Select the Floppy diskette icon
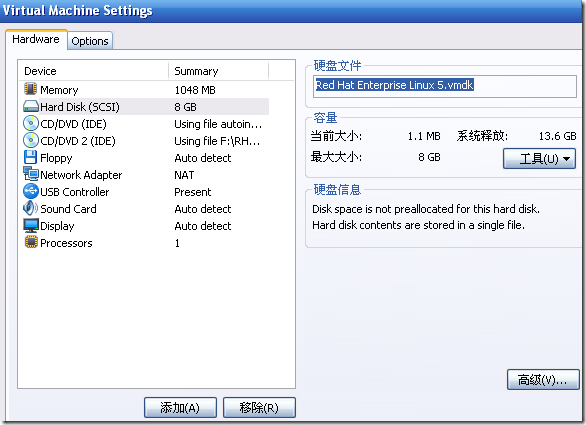Screen dimensions: 586x425 30,157
